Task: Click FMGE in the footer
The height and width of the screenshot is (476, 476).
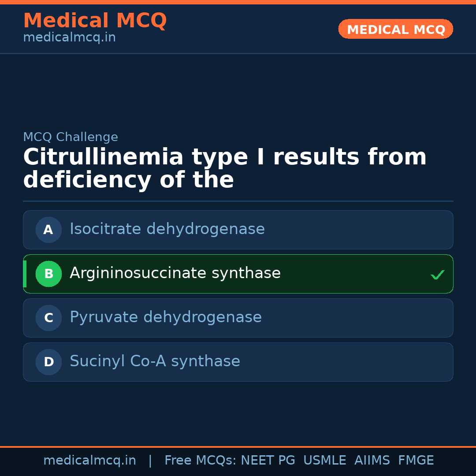Action: click(416, 461)
